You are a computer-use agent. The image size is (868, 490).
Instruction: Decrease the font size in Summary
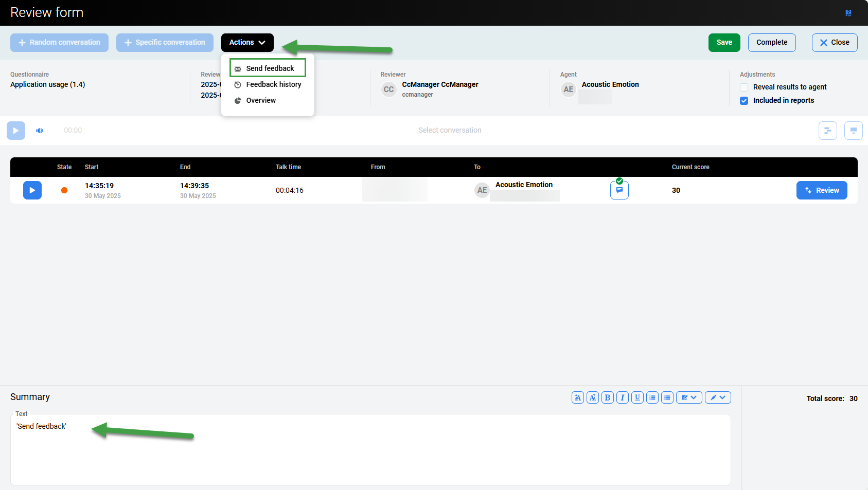coord(592,397)
